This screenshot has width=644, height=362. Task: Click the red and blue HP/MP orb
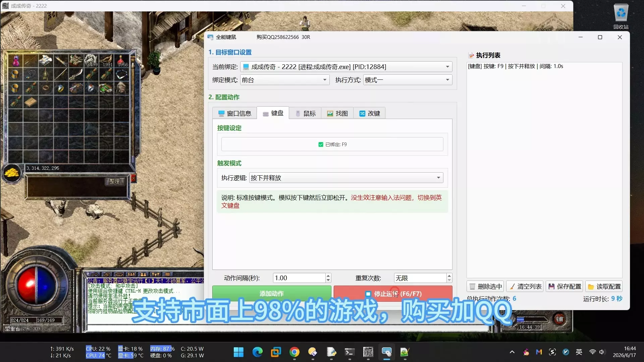[37, 285]
